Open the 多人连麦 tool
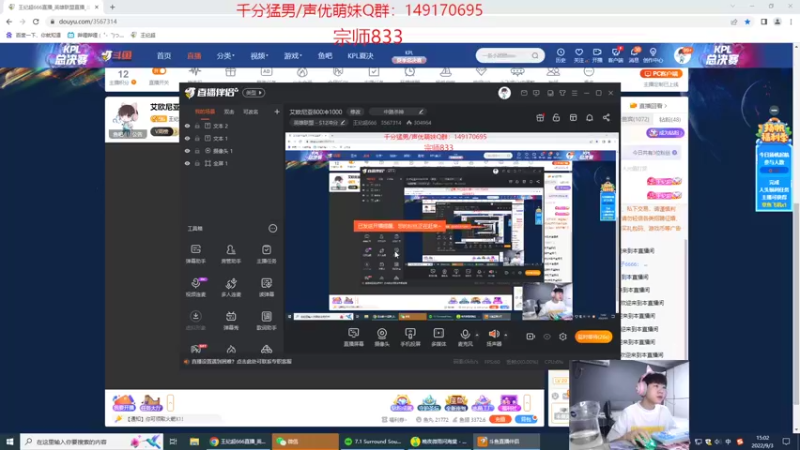 pyautogui.click(x=231, y=287)
